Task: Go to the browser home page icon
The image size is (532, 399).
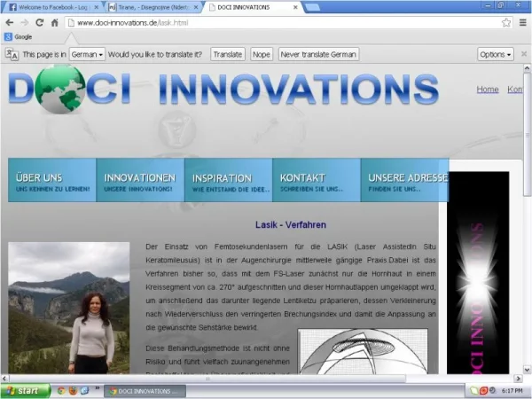Action: (x=55, y=22)
